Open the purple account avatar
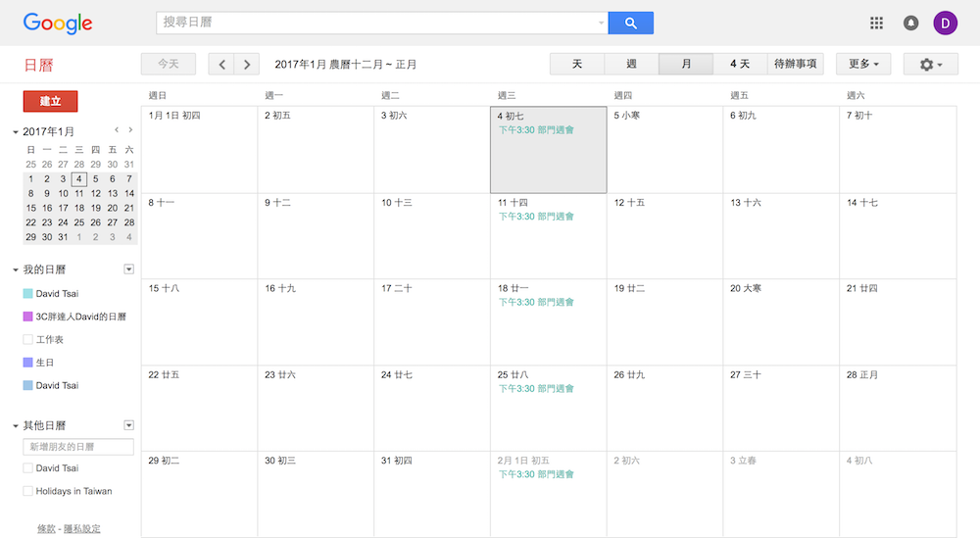The width and height of the screenshot is (980, 538). [x=946, y=23]
